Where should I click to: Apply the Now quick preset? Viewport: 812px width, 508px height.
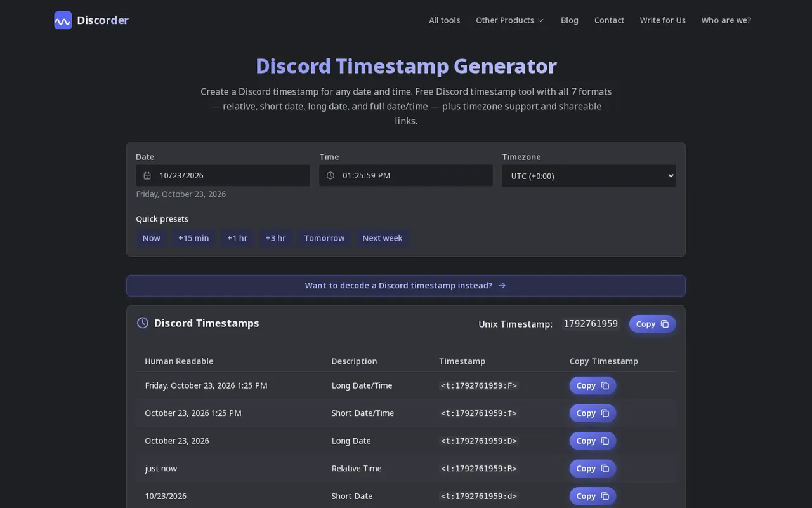pos(152,238)
